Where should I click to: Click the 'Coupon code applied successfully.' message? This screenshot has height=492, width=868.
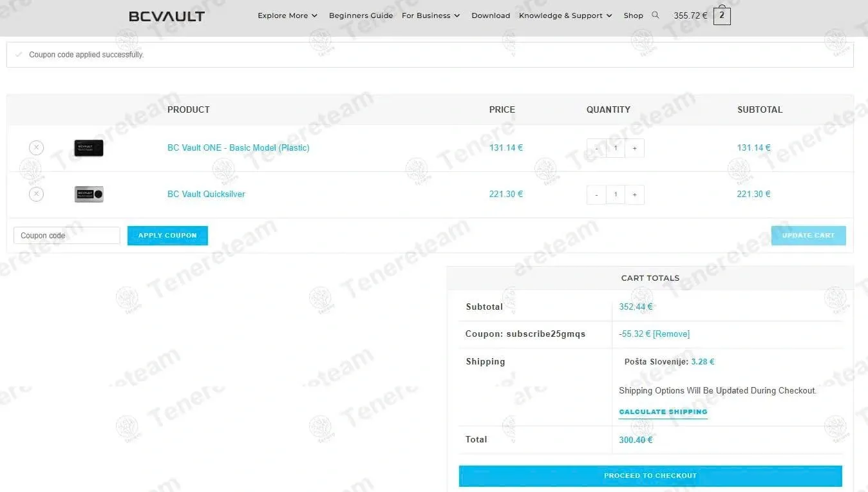86,55
